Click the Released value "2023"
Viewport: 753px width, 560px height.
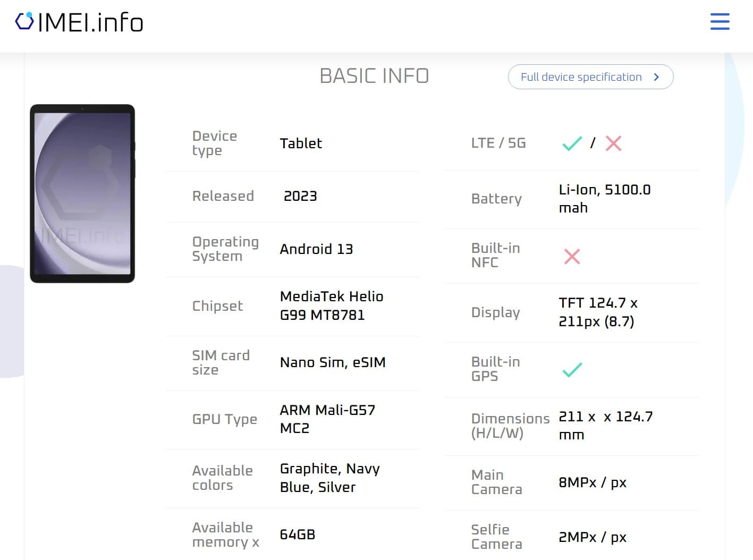[300, 196]
